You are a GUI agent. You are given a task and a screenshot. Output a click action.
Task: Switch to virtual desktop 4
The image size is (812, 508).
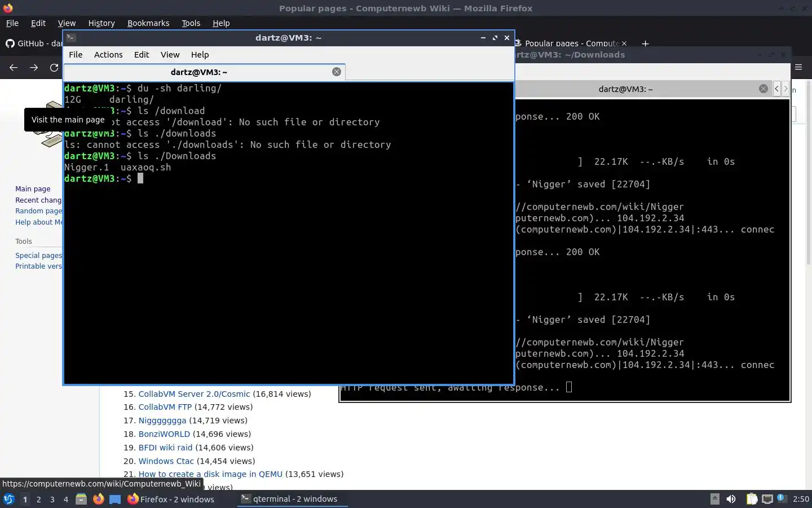click(x=66, y=500)
